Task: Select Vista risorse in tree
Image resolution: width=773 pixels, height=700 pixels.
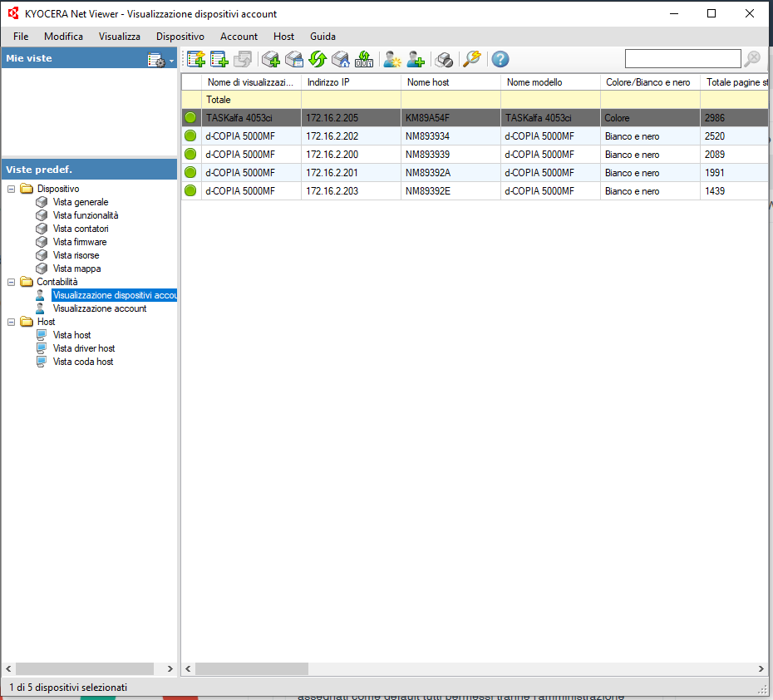Action: pyautogui.click(x=76, y=255)
